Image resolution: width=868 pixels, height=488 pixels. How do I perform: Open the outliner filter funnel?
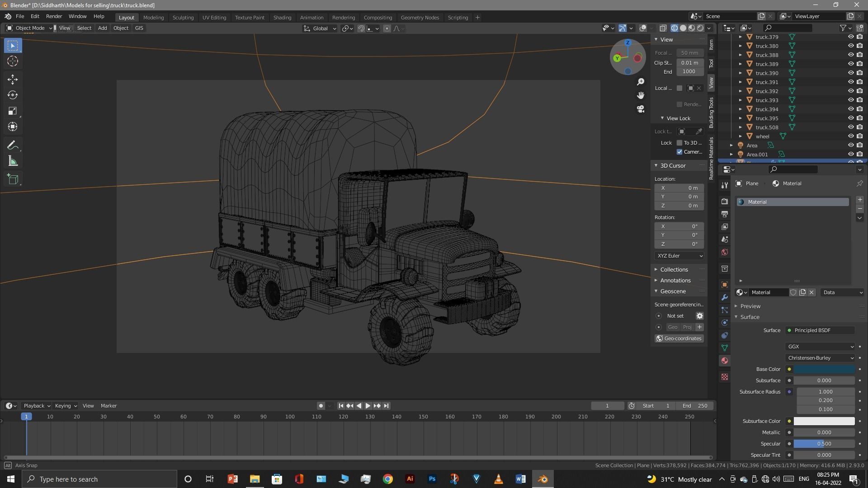843,28
